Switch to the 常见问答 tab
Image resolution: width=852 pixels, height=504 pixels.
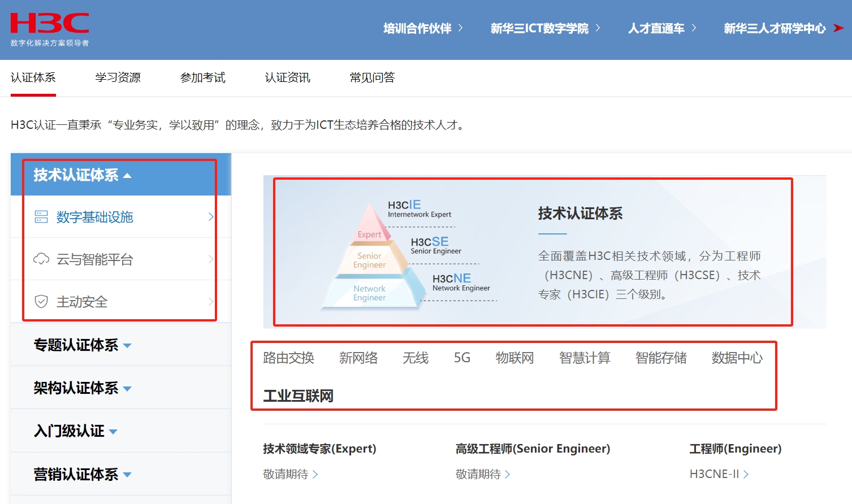(373, 78)
